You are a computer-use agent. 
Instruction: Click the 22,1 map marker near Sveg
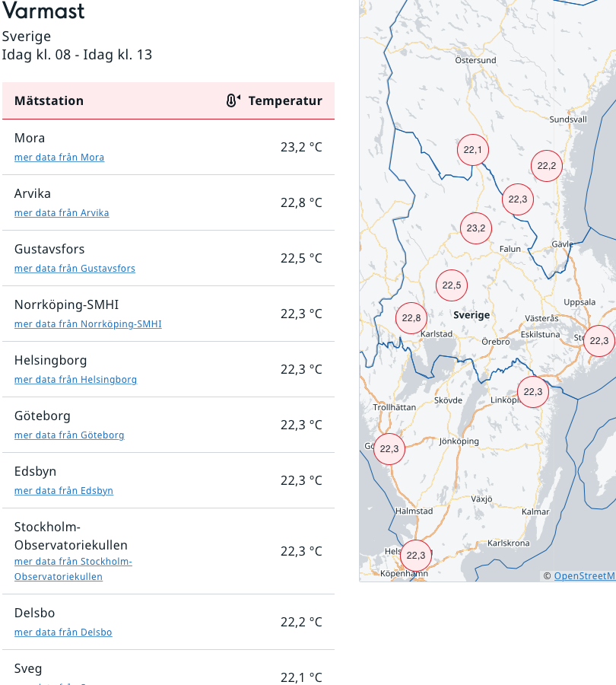coord(473,150)
